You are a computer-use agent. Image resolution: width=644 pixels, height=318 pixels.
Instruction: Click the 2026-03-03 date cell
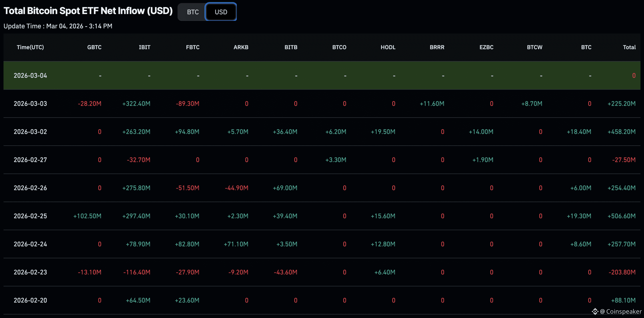pos(30,104)
